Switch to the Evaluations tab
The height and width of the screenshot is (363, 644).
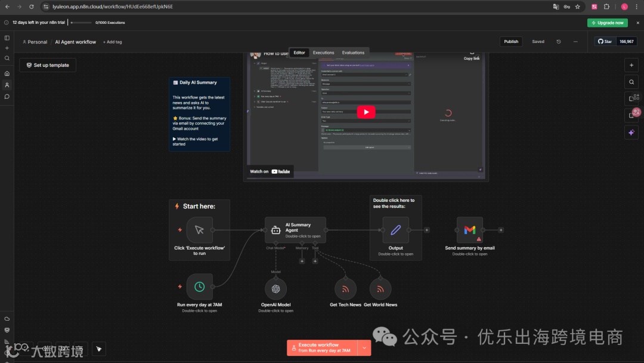353,53
